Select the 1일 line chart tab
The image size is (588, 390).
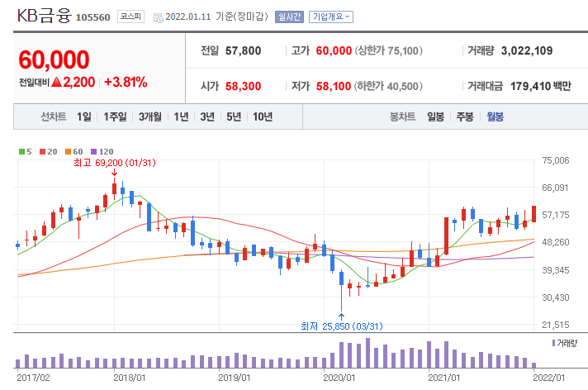[x=84, y=117]
